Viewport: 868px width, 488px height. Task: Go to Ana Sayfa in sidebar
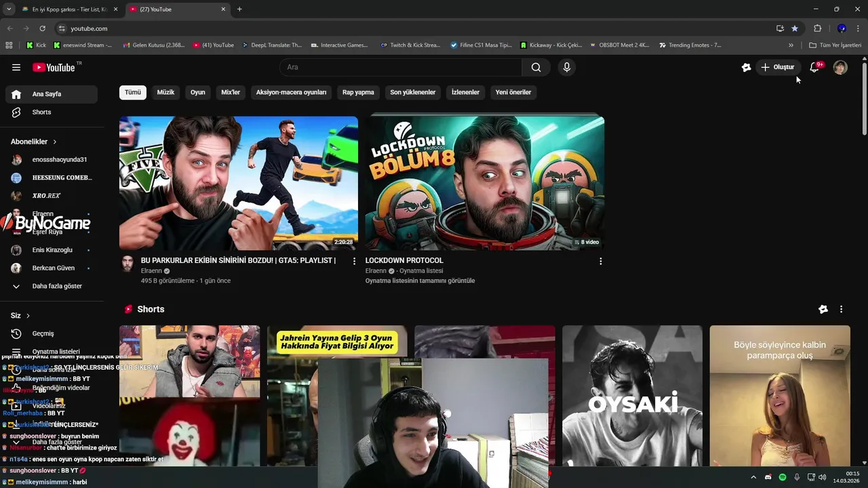pos(52,94)
